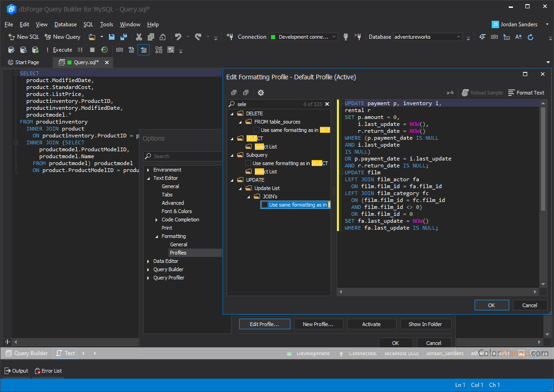Click the Execute button with exclamation mark
The image size is (554, 392).
59,50
